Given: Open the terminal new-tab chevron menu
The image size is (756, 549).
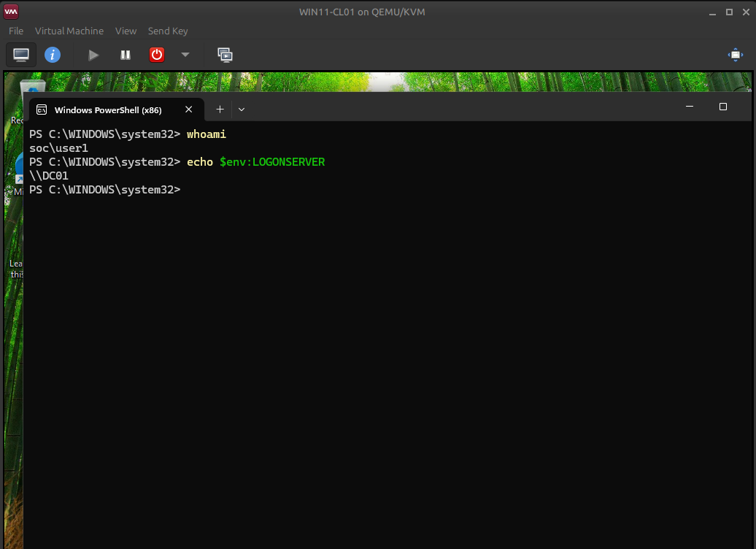Looking at the screenshot, I should pyautogui.click(x=241, y=109).
